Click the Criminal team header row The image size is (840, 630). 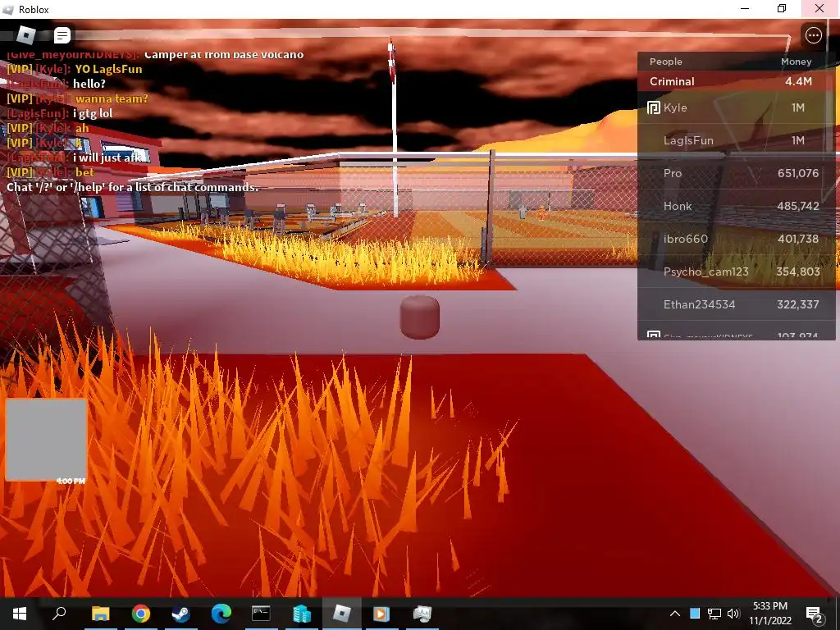[x=736, y=81]
